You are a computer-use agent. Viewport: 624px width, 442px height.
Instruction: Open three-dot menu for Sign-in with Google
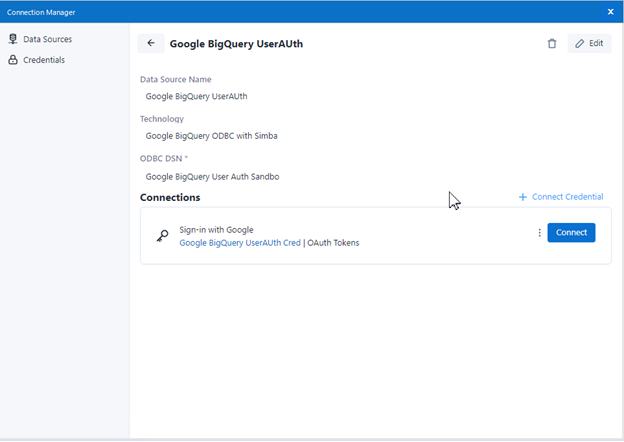coord(539,233)
